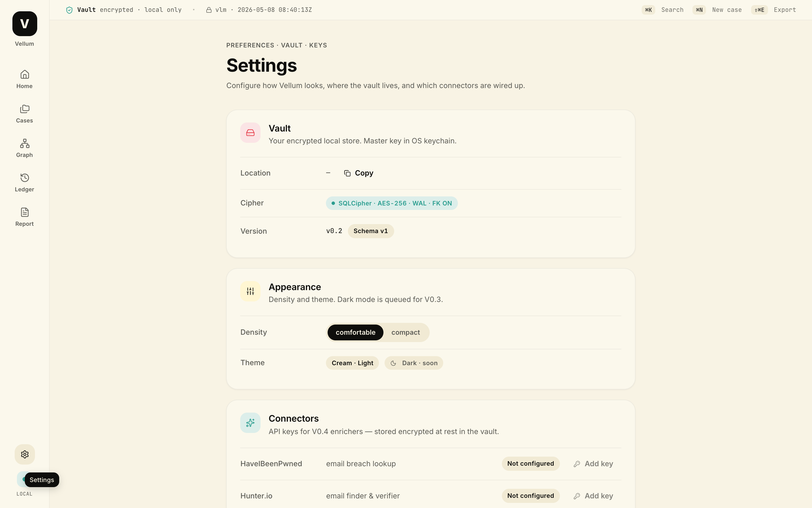
Task: Click the Connectors section heading
Action: click(294, 419)
